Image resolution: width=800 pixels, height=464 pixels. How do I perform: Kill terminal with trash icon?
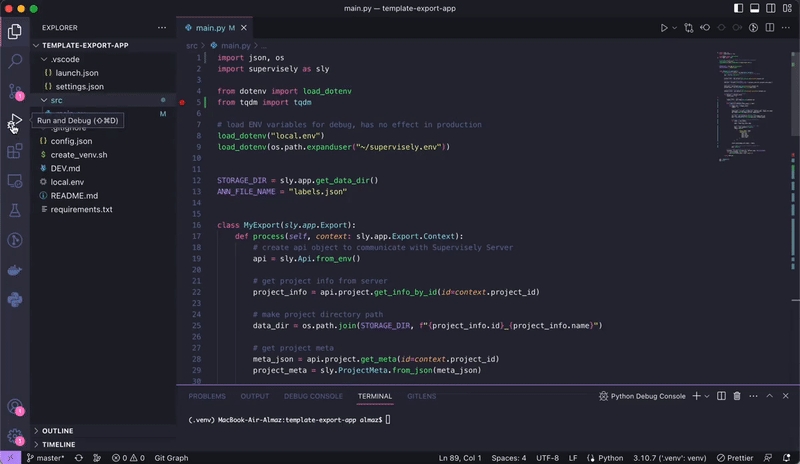pyautogui.click(x=737, y=396)
